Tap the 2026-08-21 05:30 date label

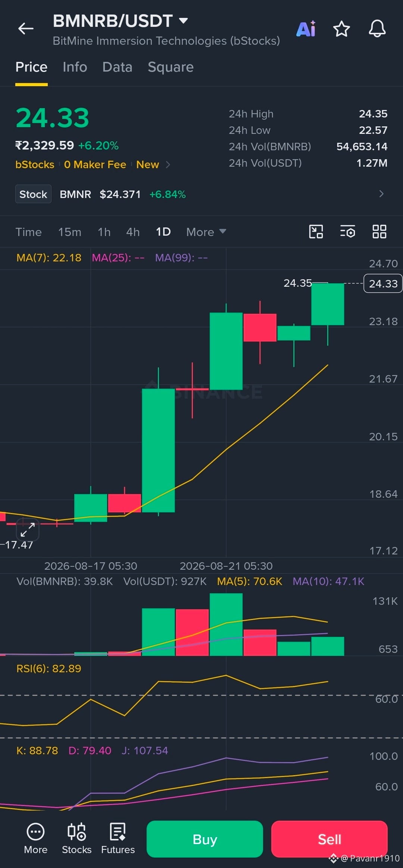click(226, 566)
